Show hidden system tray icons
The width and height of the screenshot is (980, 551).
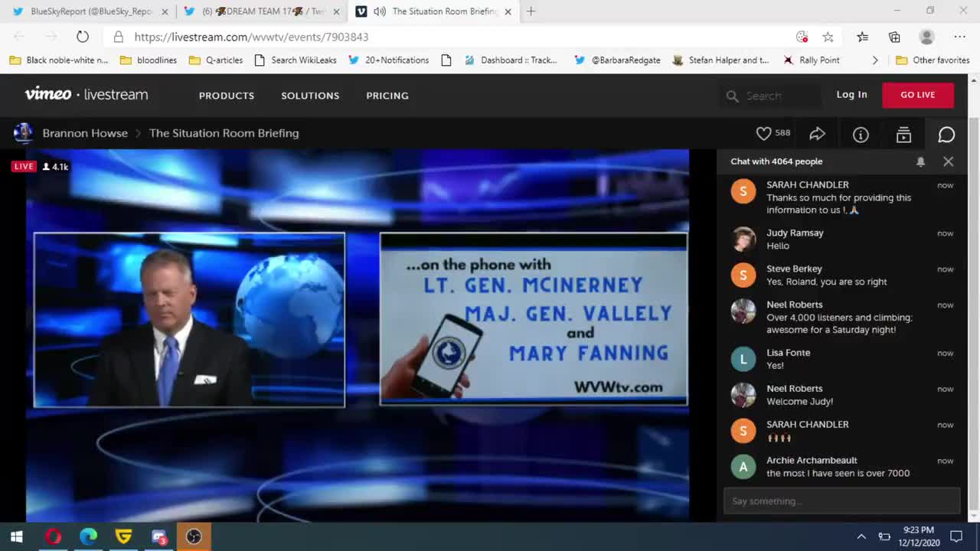pyautogui.click(x=861, y=536)
